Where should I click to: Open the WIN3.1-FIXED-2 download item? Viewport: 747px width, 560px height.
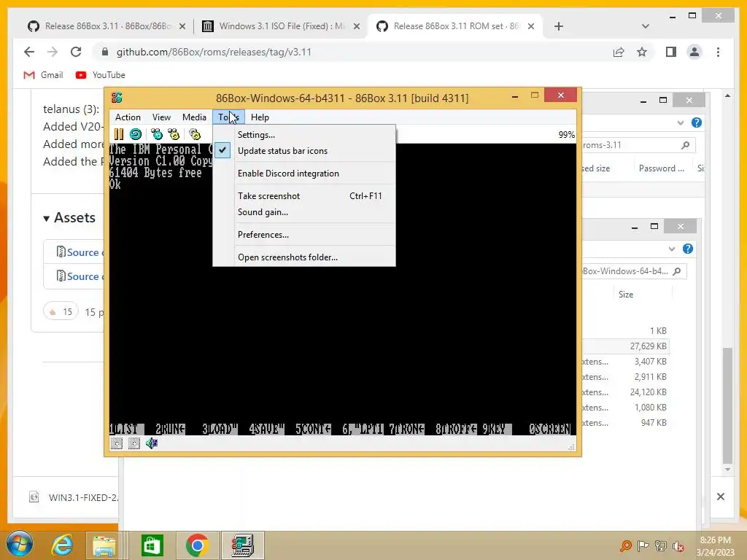[72, 497]
